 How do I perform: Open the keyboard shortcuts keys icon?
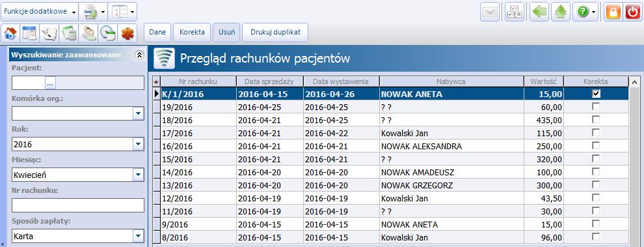pyautogui.click(x=514, y=12)
